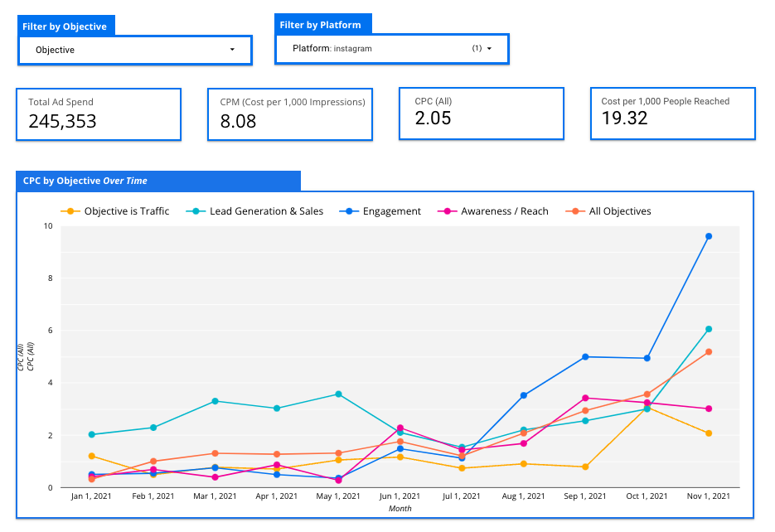Select the Filter by Objective header label

click(65, 27)
